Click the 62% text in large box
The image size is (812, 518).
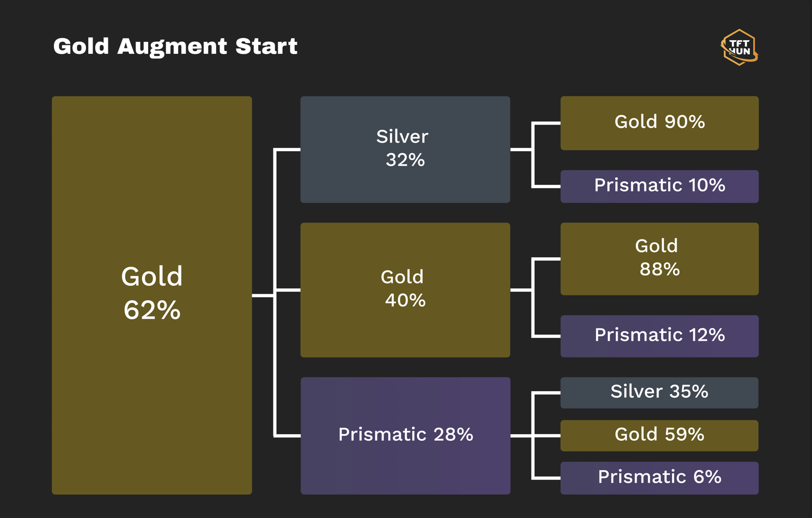pos(152,311)
